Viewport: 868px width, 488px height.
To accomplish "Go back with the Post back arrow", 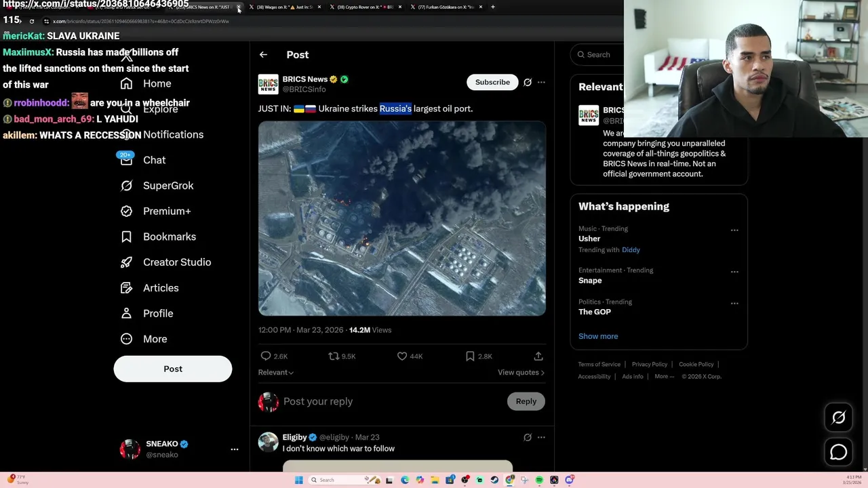I will 263,55.
